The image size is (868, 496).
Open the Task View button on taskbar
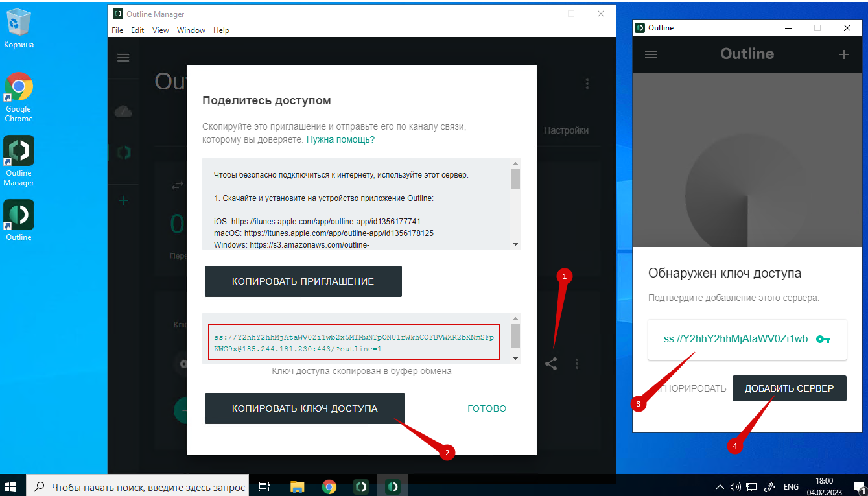coord(264,486)
